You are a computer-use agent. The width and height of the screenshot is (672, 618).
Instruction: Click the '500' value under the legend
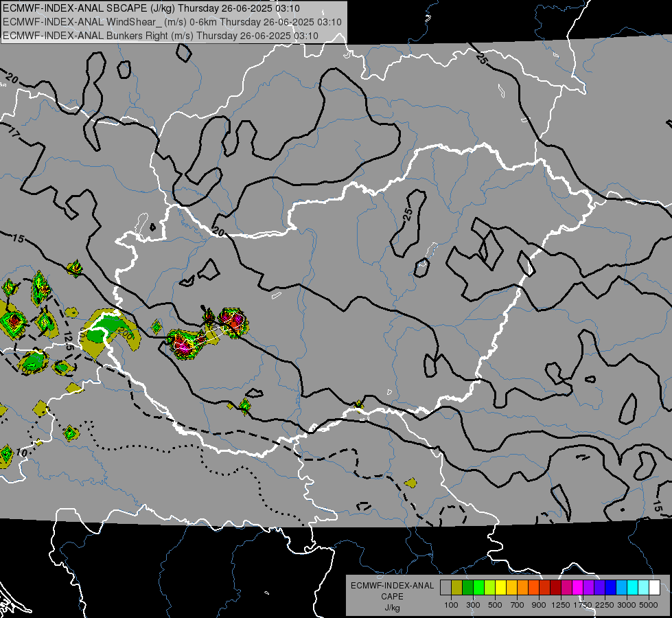point(495,605)
